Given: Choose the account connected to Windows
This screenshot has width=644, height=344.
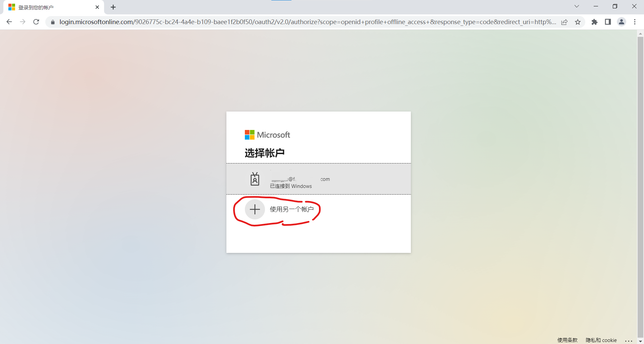Looking at the screenshot, I should click(319, 179).
